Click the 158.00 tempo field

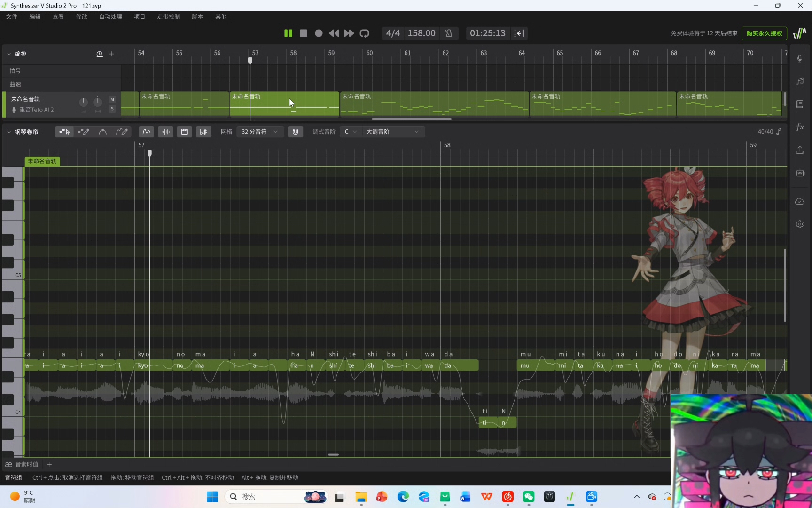click(x=422, y=33)
